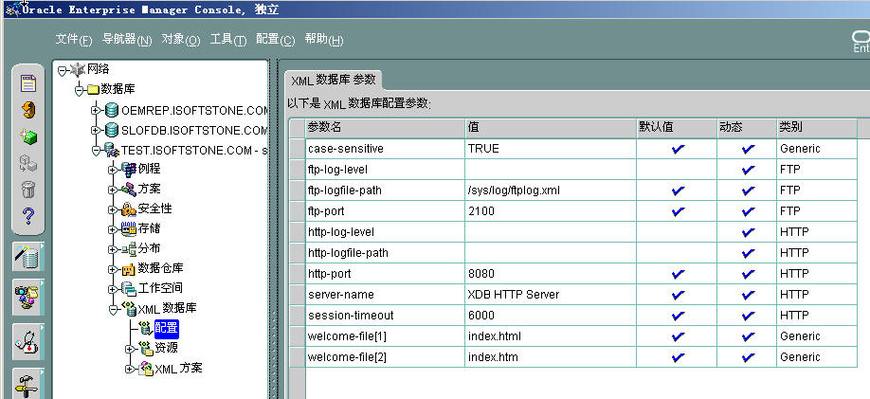Click the green cube create icon

tap(28, 136)
